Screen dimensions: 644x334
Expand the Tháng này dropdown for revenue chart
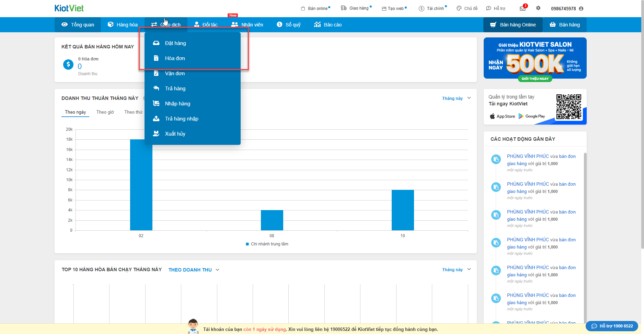click(456, 99)
